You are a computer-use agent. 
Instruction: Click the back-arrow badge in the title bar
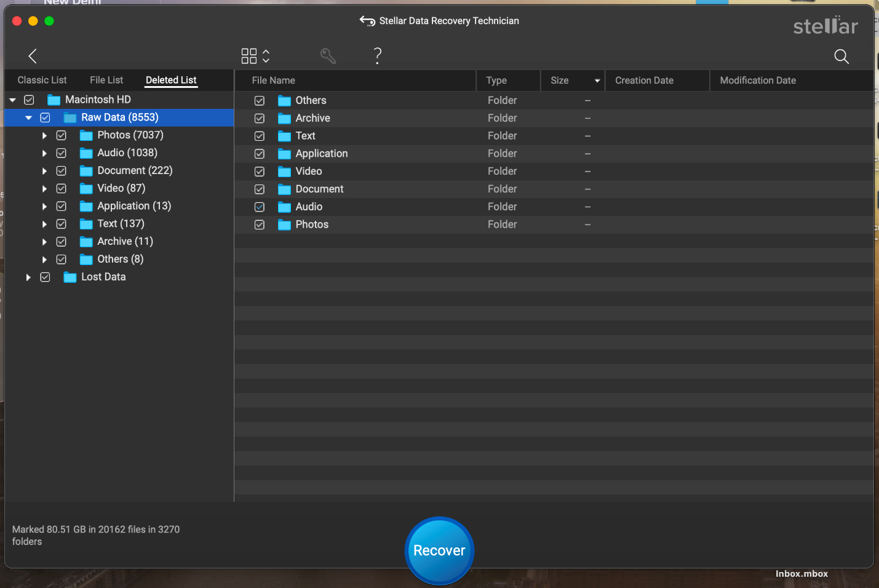pos(367,20)
